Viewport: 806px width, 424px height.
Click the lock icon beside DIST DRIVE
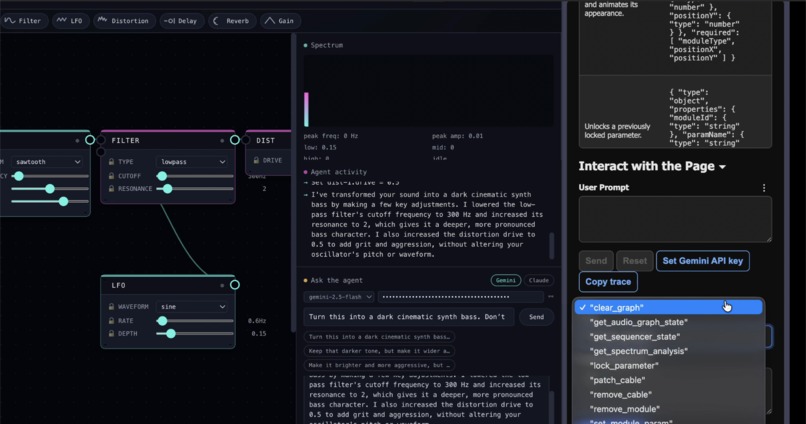tap(256, 160)
